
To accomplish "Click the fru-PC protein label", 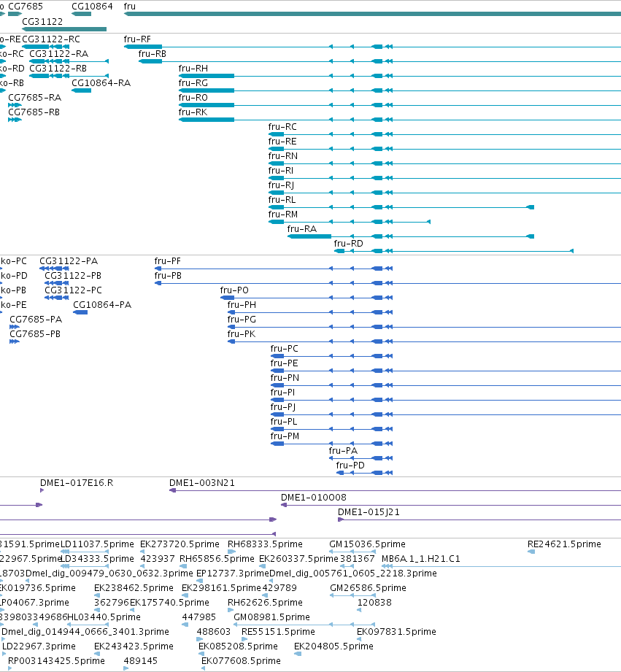I will pos(284,349).
